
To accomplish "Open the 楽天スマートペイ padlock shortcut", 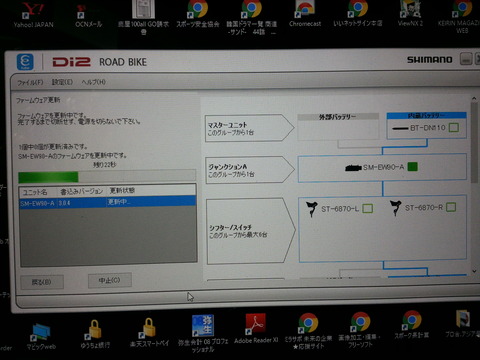I will 149,332.
